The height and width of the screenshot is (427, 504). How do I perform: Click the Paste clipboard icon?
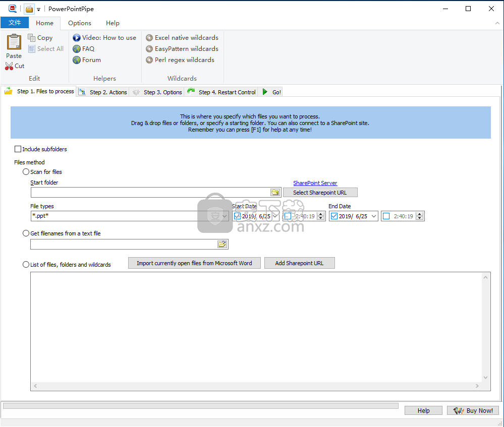tap(14, 42)
